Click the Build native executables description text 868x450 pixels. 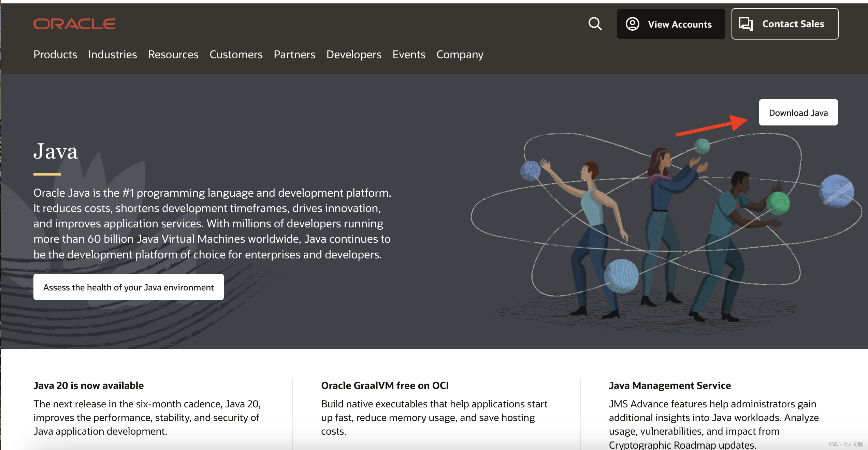point(434,418)
